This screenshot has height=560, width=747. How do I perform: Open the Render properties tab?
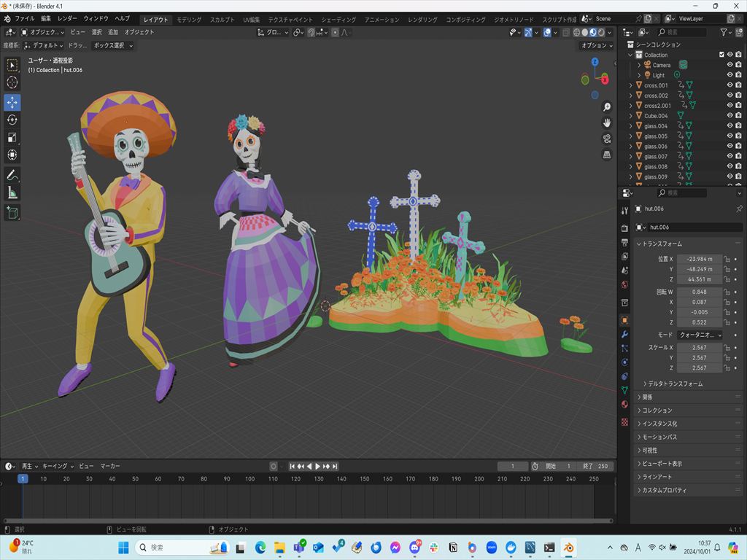click(624, 228)
